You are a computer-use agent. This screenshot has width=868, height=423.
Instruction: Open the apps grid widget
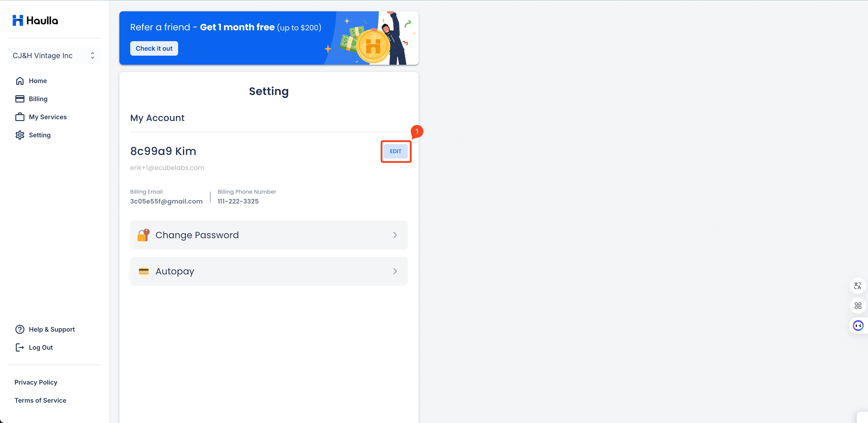858,306
